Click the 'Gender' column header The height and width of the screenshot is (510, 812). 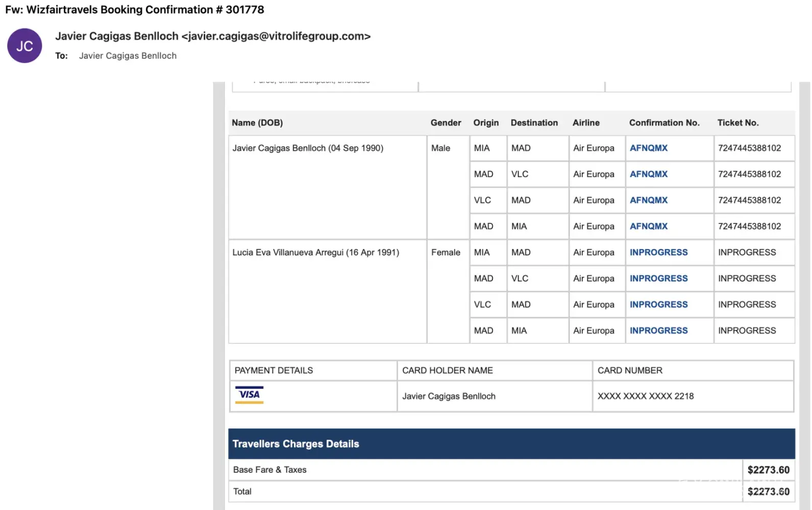click(x=446, y=123)
